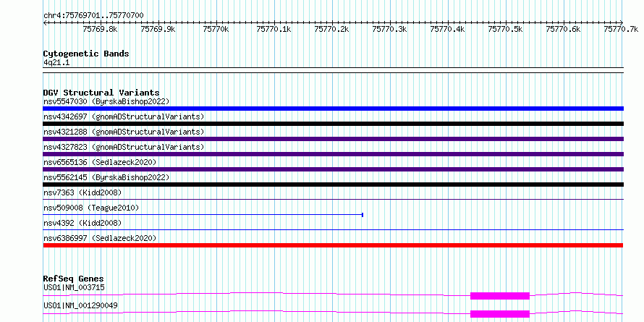The width and height of the screenshot is (644, 322).
Task: Click the 75770.6k ruler tick label
Action: [563, 29]
